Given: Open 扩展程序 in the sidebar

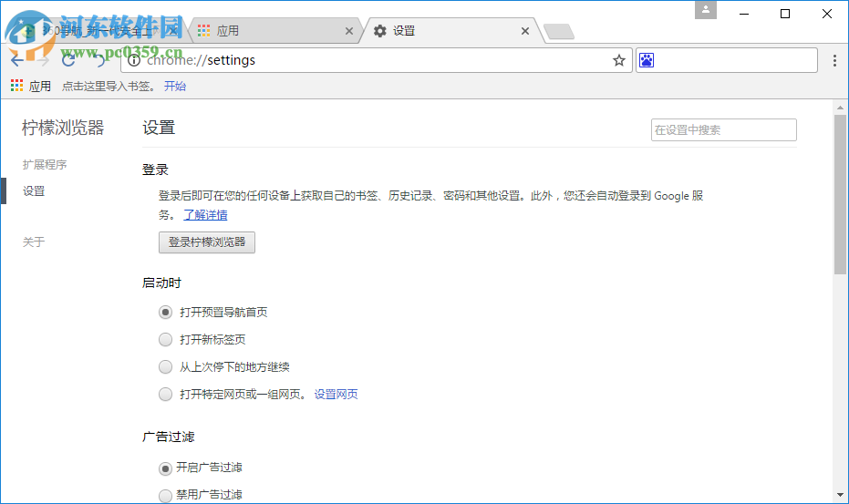Looking at the screenshot, I should click(x=45, y=165).
